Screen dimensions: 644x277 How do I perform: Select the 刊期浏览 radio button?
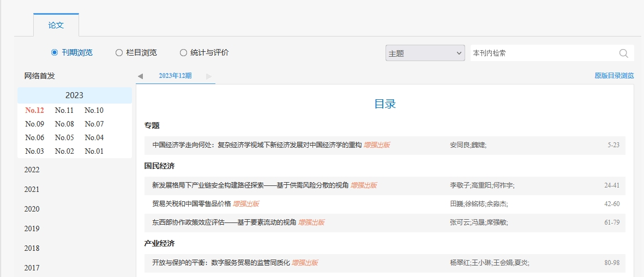pos(55,53)
